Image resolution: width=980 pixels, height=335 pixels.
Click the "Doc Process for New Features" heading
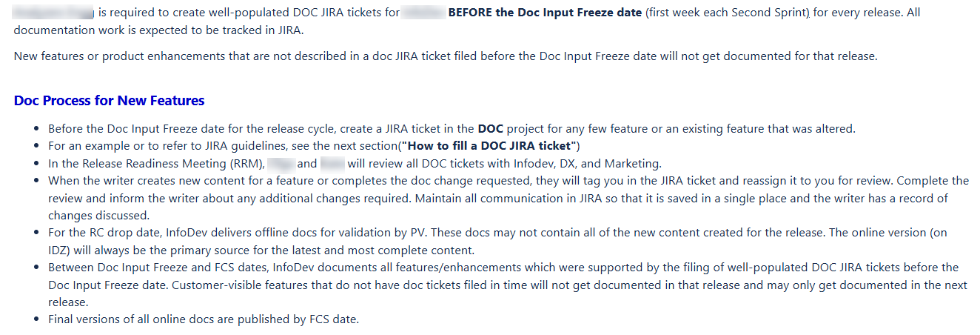109,101
